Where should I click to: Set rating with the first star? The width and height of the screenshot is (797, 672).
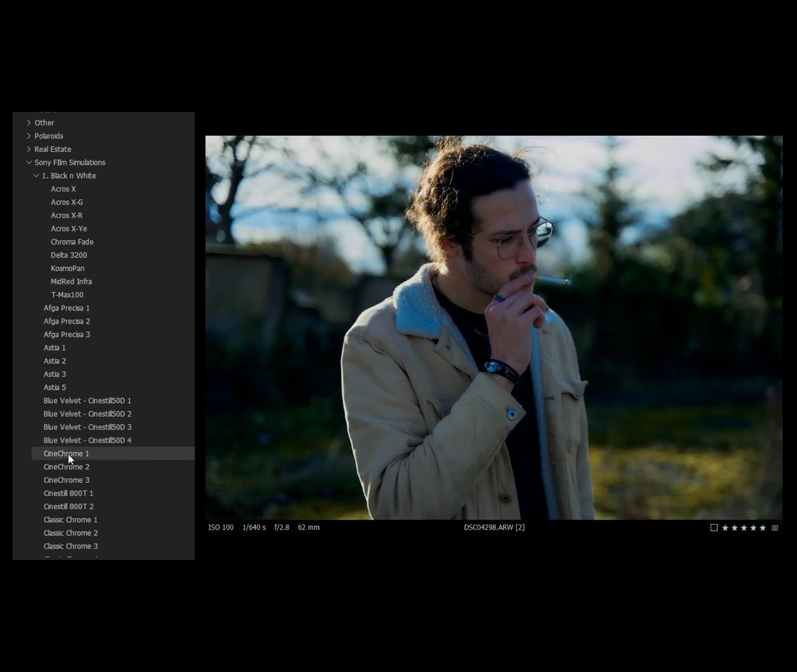click(725, 528)
